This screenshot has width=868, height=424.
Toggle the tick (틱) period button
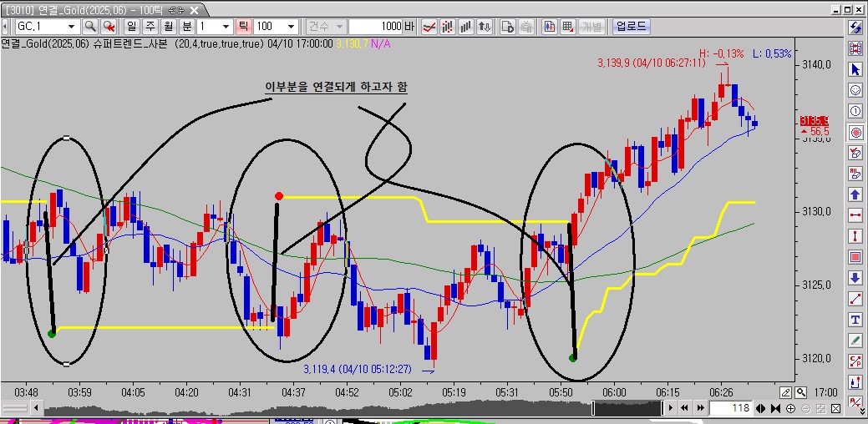[x=244, y=26]
